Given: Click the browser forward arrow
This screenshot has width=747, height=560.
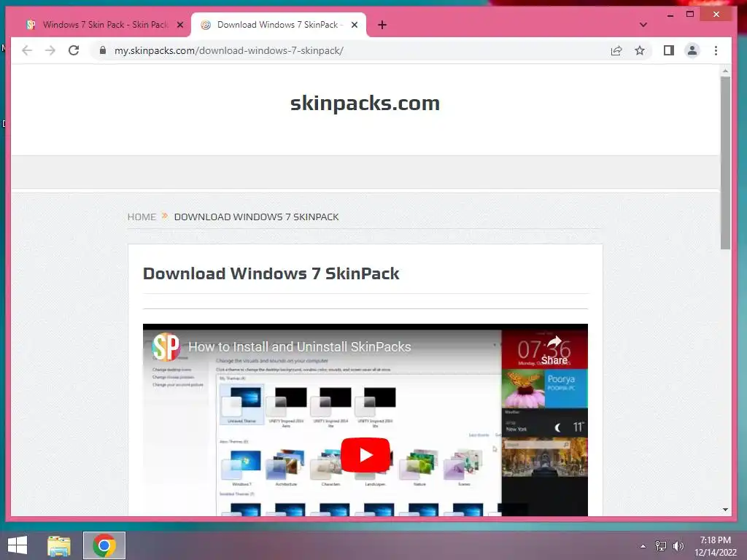Looking at the screenshot, I should [x=50, y=50].
